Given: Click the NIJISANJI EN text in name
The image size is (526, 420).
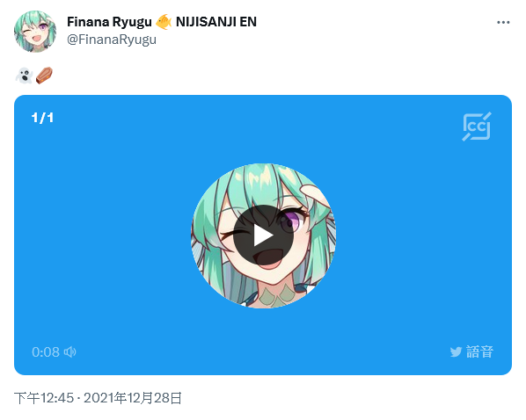Looking at the screenshot, I should [x=216, y=22].
